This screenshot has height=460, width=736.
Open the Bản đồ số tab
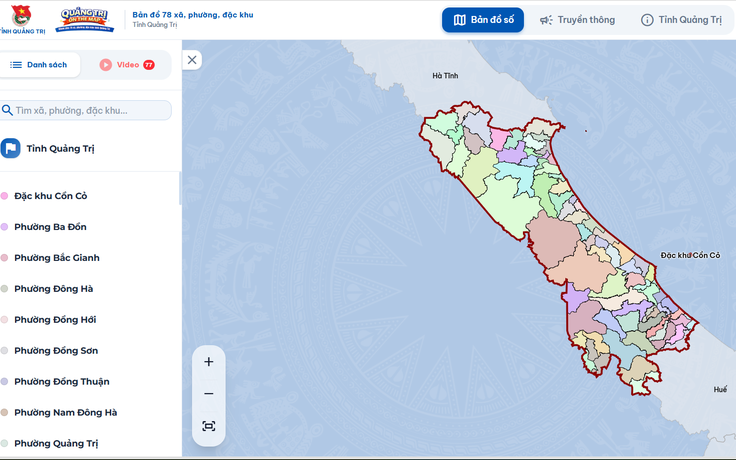(483, 20)
